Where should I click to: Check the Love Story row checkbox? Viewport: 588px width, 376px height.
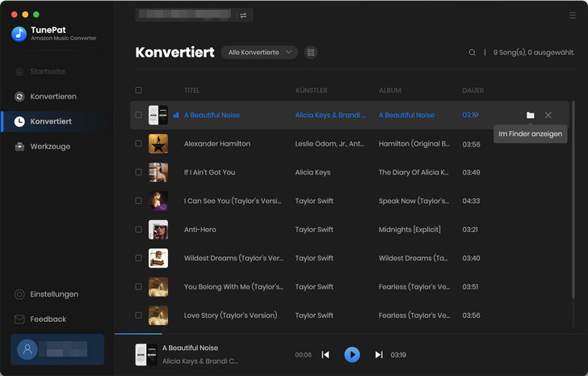click(139, 315)
